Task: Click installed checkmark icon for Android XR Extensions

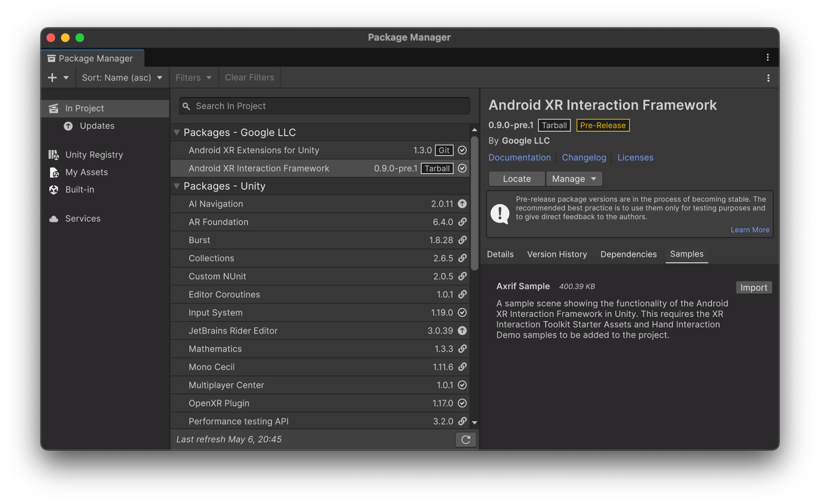Action: pos(462,150)
